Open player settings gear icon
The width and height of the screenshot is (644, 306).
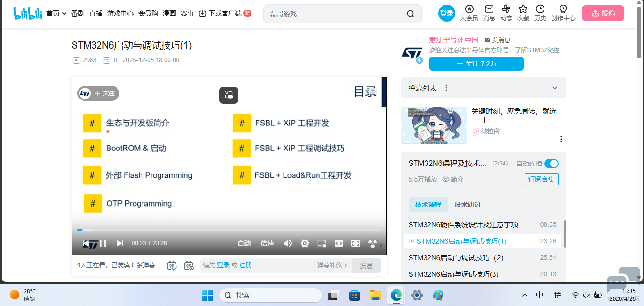(x=305, y=243)
